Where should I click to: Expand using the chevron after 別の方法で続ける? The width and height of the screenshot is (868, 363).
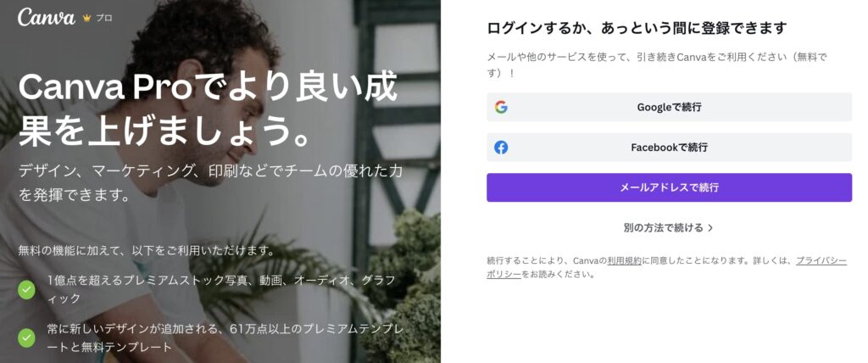710,228
